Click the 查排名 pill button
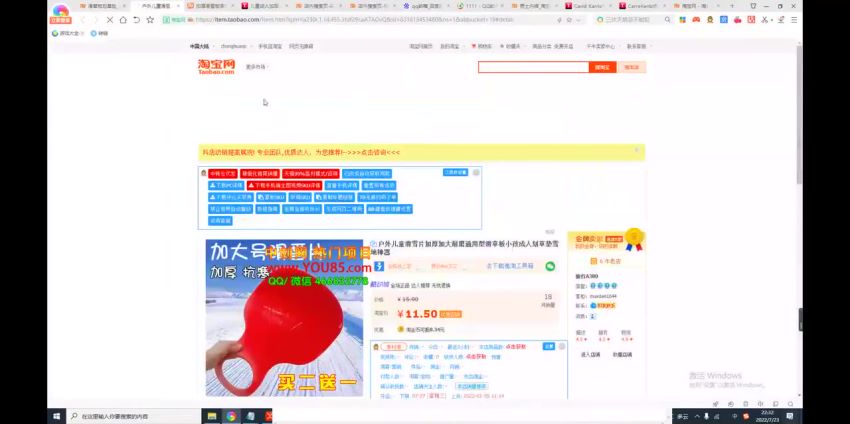 coord(393,347)
